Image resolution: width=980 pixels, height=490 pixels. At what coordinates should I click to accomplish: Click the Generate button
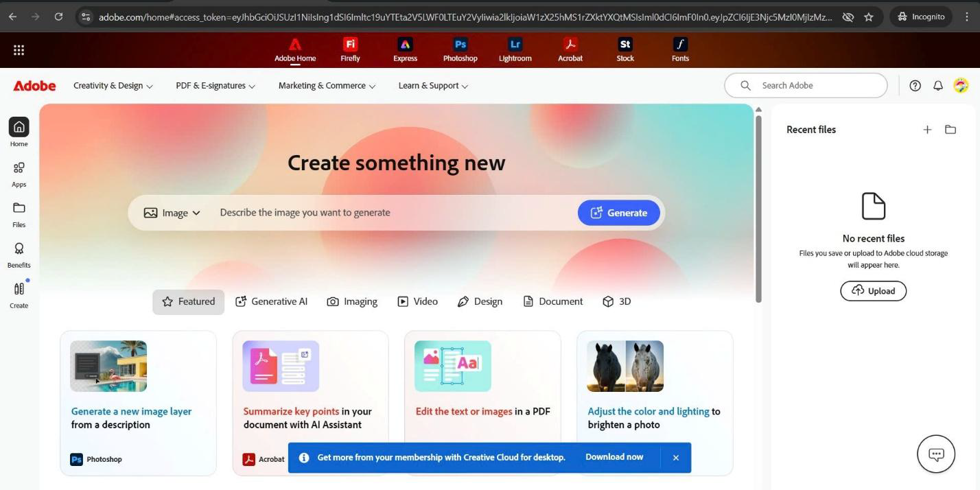[x=618, y=213]
